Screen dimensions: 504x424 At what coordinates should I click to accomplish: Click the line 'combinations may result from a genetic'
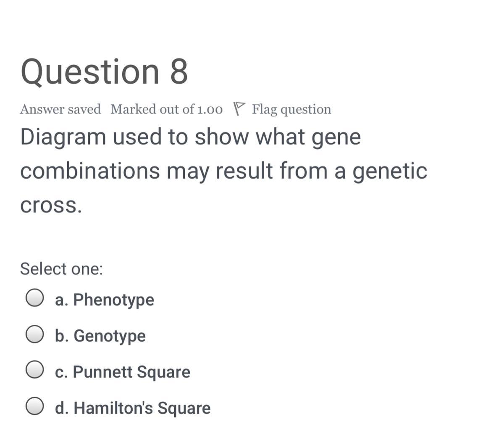pyautogui.click(x=223, y=171)
